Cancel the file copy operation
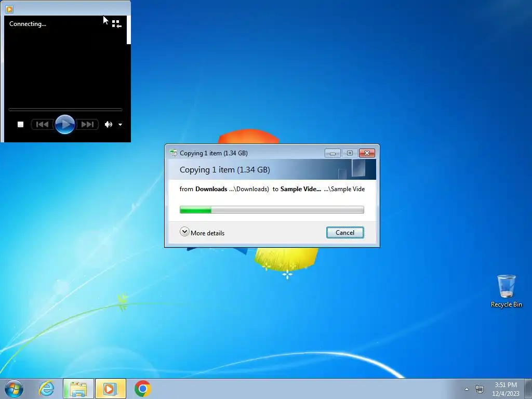This screenshot has width=532, height=399. click(x=345, y=232)
